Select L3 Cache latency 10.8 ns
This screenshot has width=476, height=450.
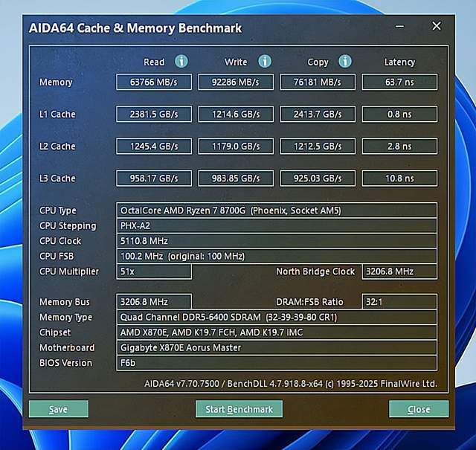(399, 179)
